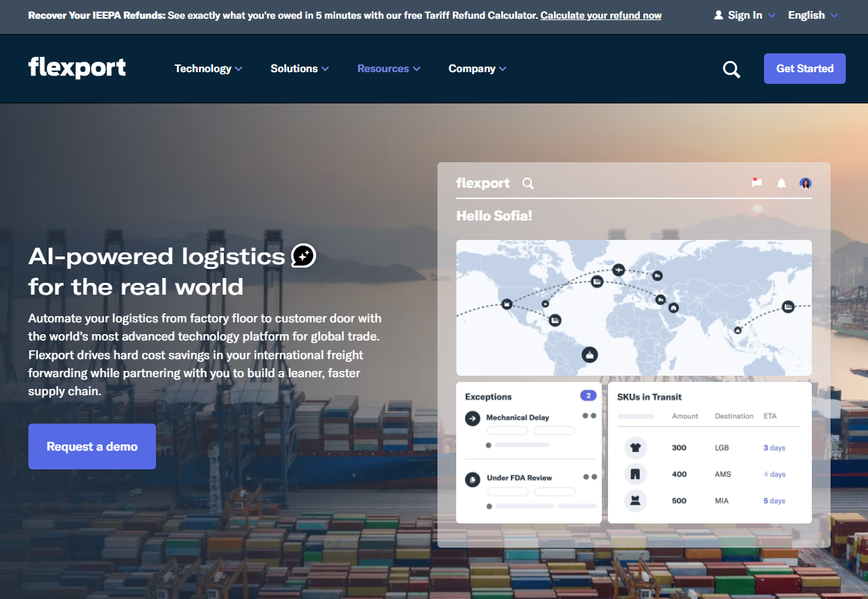Expand the Technology menu
Screen dimensions: 868x599
208,69
